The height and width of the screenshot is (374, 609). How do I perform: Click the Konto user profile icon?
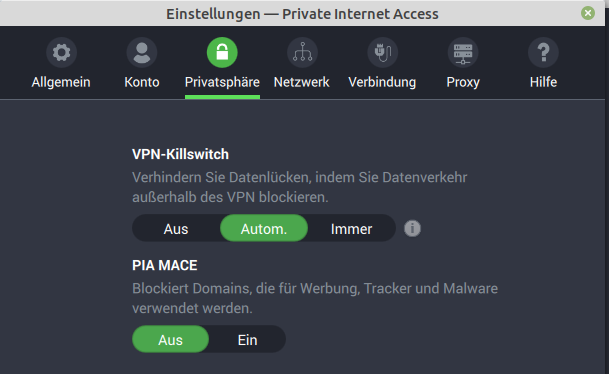click(142, 52)
